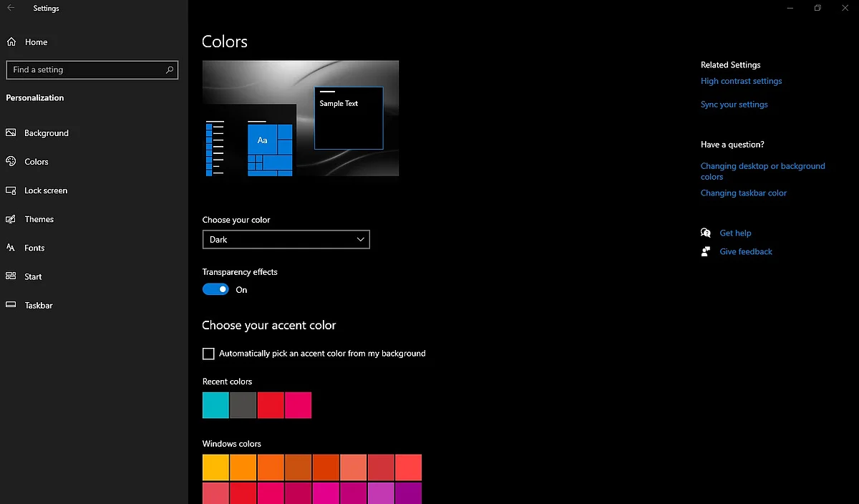Open the Taskbar settings page

coord(37,305)
